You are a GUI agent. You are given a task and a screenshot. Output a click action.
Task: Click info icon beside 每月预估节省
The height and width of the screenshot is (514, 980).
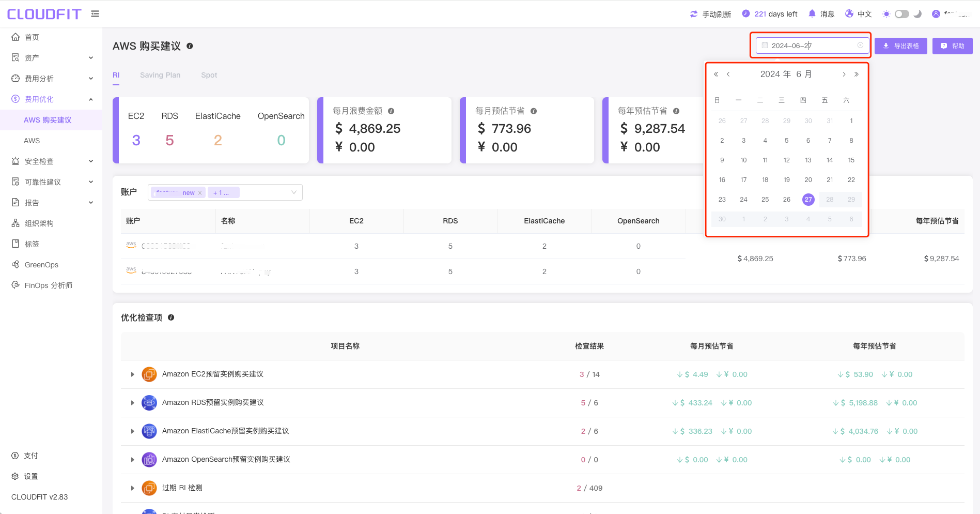click(x=534, y=111)
